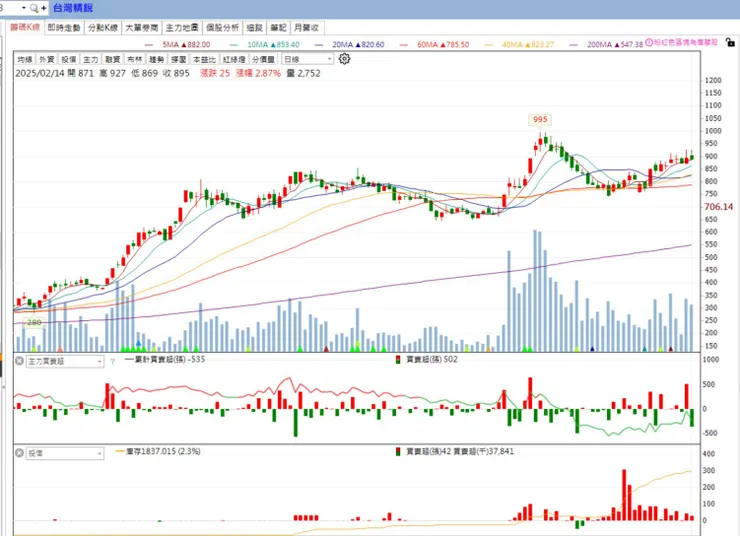Screen dimensions: 740x536
Task: Click the question mark help next to 主力買賣超
Action: (112, 362)
